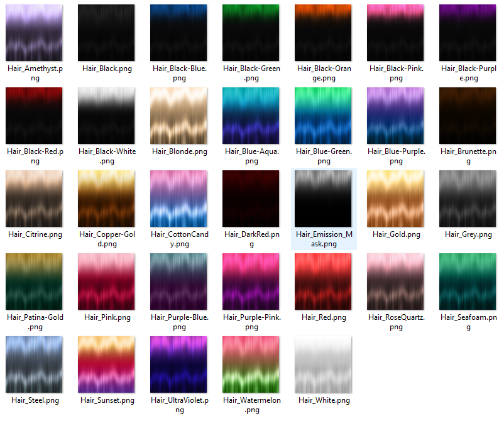Screen dimensions: 504x421
Task: Select Hair_Copper-Gold.png texture
Action: pos(106,199)
